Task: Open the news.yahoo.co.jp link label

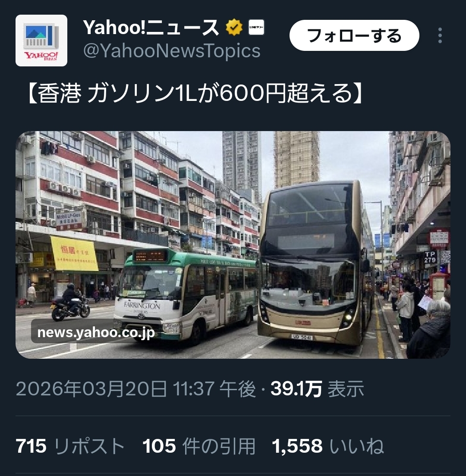Action: [96, 333]
